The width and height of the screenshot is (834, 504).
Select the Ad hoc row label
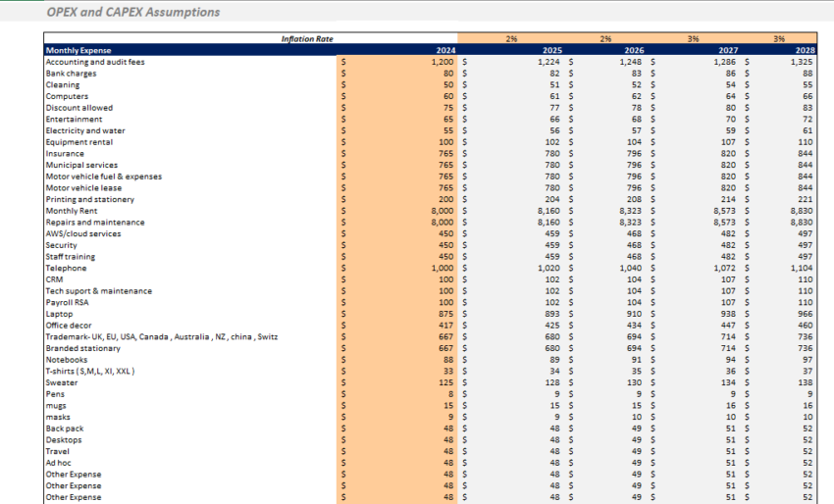coord(58,463)
